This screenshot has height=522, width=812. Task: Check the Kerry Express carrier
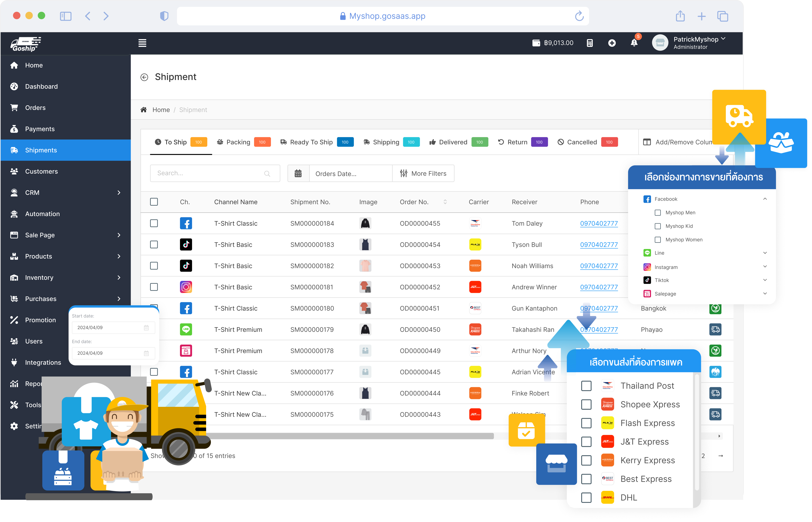pyautogui.click(x=586, y=460)
